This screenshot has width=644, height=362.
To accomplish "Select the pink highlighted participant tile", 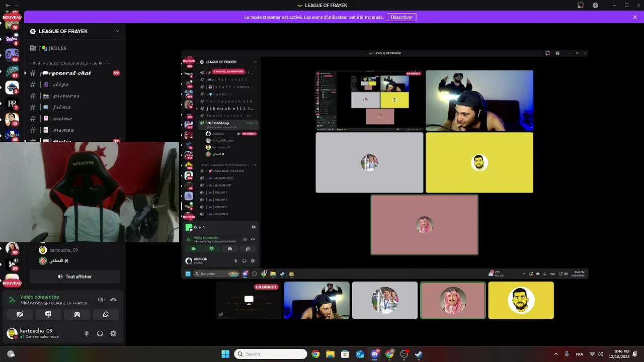I will click(x=453, y=300).
